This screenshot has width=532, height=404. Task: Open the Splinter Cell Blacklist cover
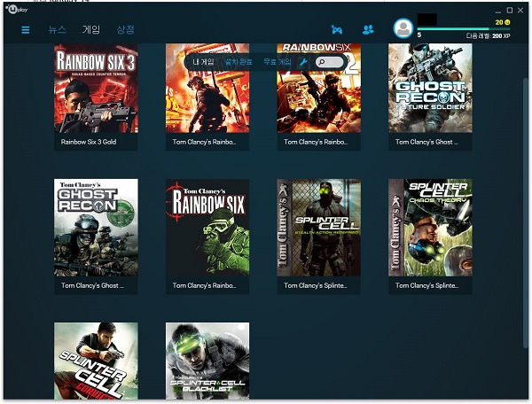[207, 361]
